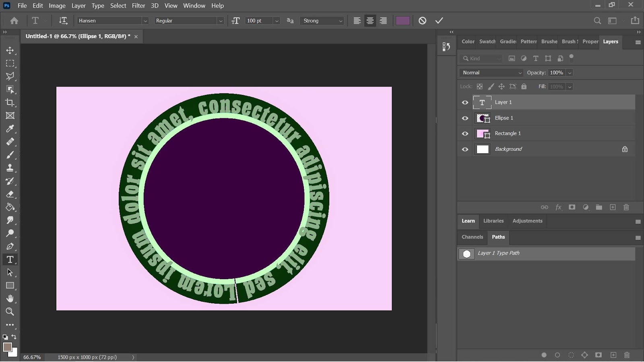The image size is (644, 362).
Task: Click the purple text color swatch
Action: 402,21
